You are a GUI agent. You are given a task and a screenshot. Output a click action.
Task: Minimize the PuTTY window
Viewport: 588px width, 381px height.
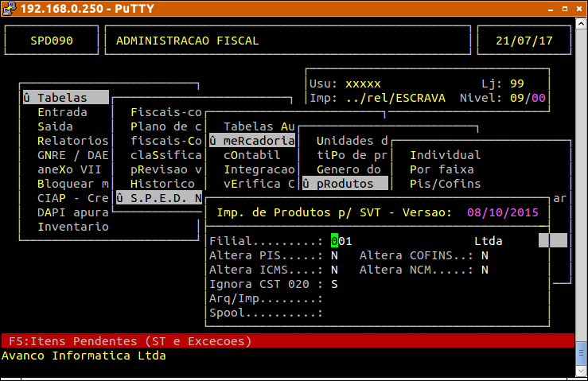(x=551, y=8)
